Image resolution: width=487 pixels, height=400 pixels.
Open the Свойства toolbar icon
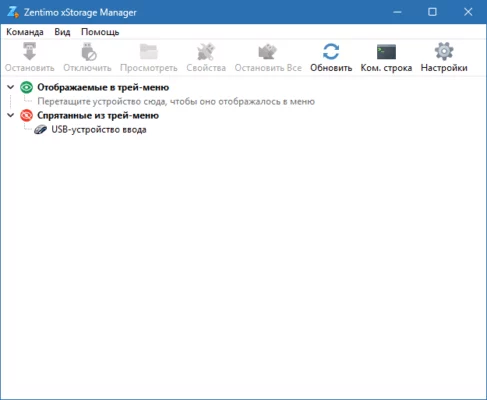tap(206, 51)
